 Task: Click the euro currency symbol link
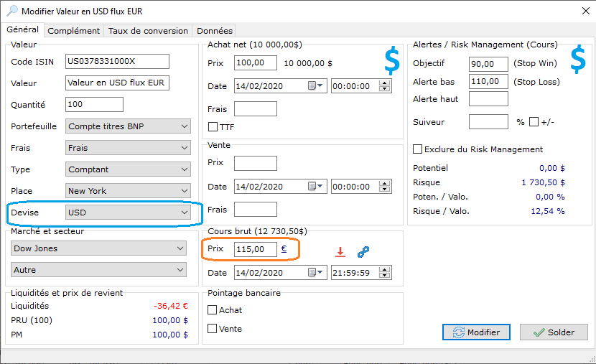pyautogui.click(x=284, y=249)
